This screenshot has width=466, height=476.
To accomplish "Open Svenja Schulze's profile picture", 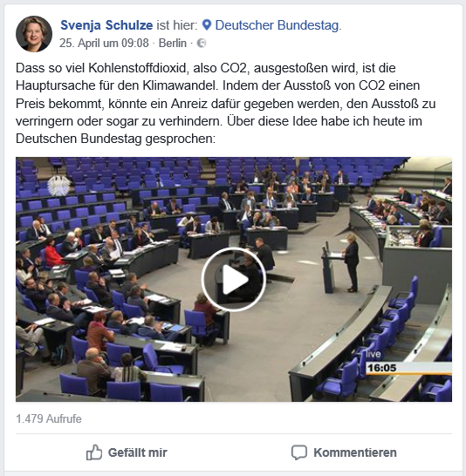I will tap(34, 34).
